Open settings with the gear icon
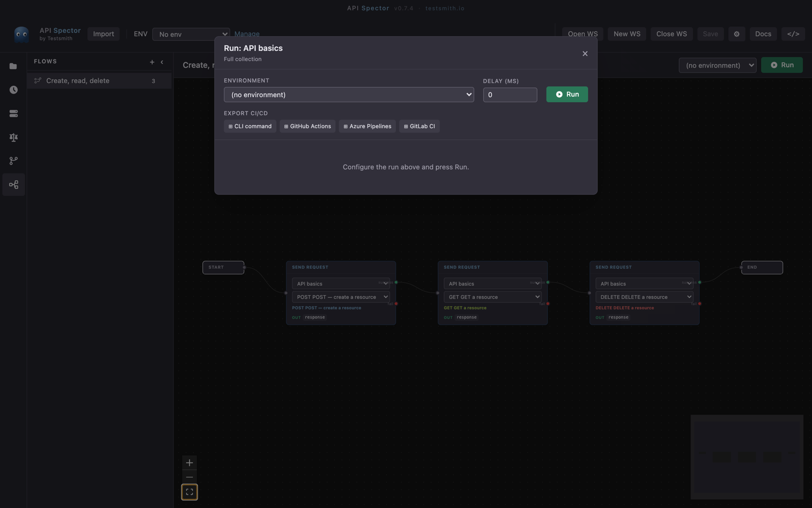The image size is (812, 508). (x=736, y=34)
